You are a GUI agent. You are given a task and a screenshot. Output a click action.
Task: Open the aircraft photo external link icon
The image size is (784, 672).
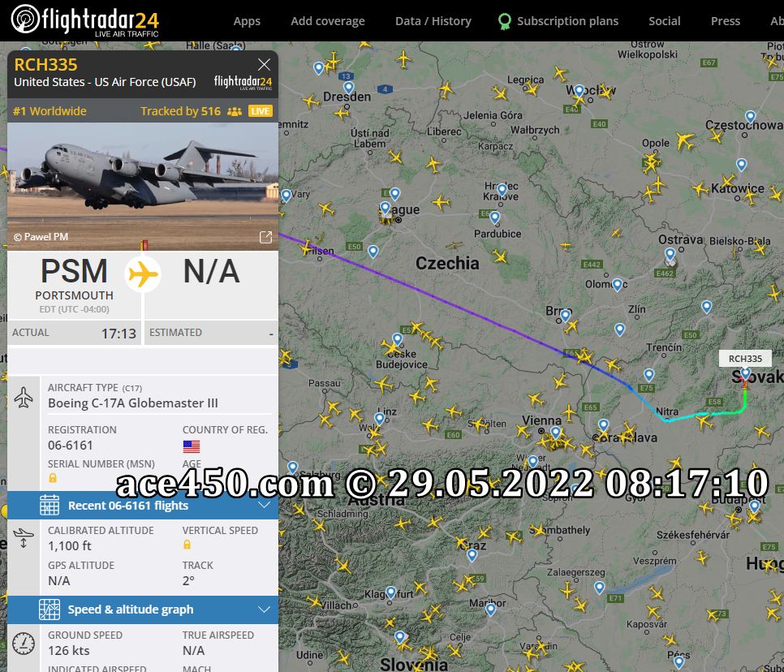(x=265, y=237)
